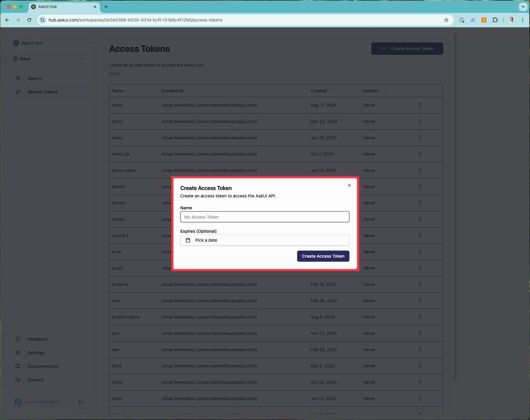Delete the demo token created Dec 23, 2024
This screenshot has height=420, width=530.
(420, 121)
